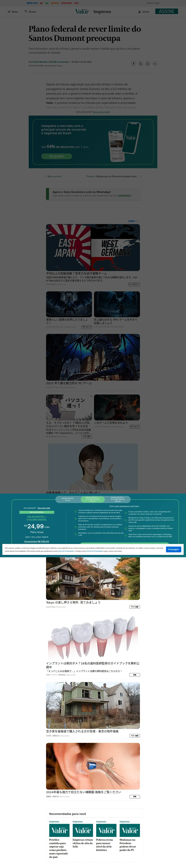Open East Japan West Germany ad image

click(93, 248)
